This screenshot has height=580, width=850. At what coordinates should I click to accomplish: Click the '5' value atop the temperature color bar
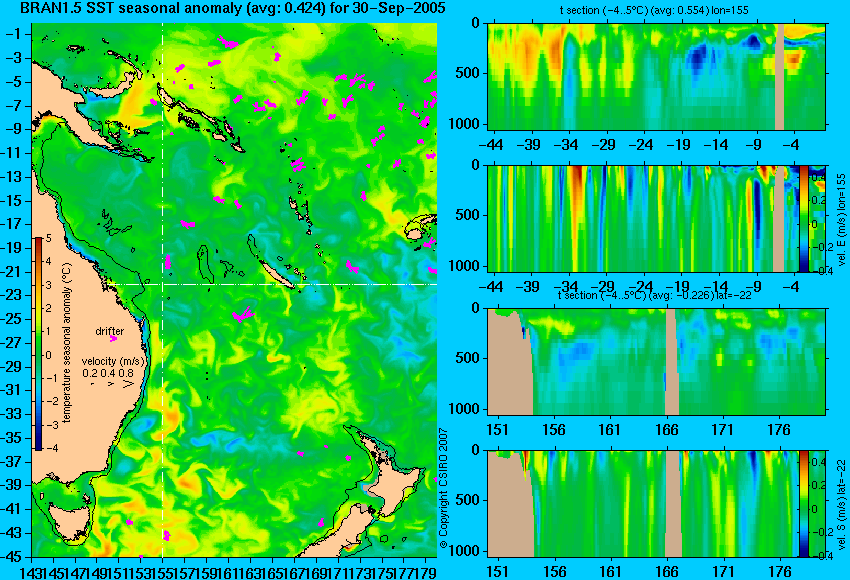(x=48, y=238)
